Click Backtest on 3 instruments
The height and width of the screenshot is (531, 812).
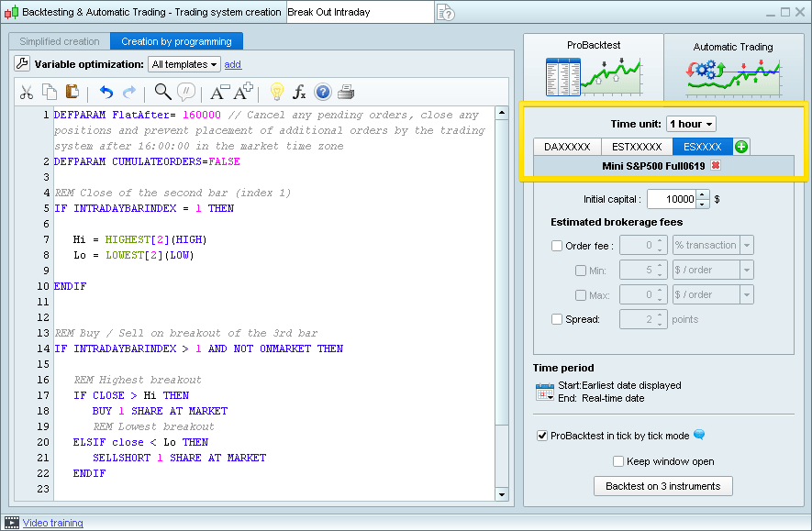tap(663, 486)
